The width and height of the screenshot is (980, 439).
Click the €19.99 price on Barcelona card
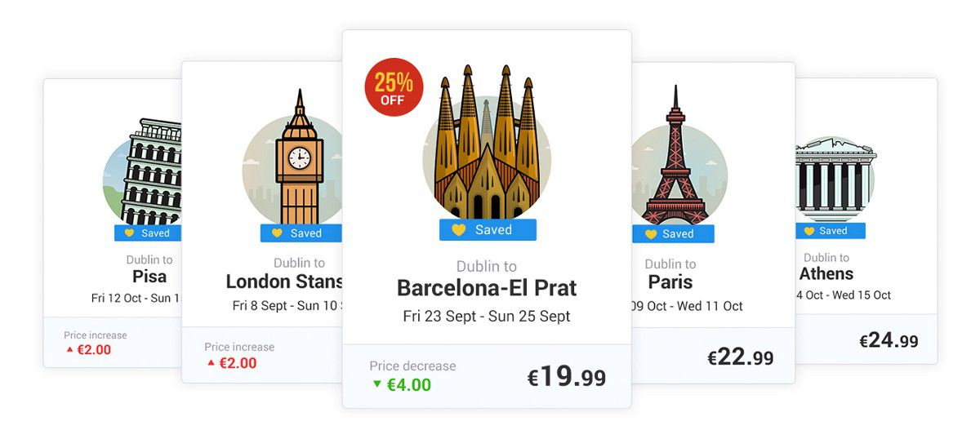click(x=567, y=377)
